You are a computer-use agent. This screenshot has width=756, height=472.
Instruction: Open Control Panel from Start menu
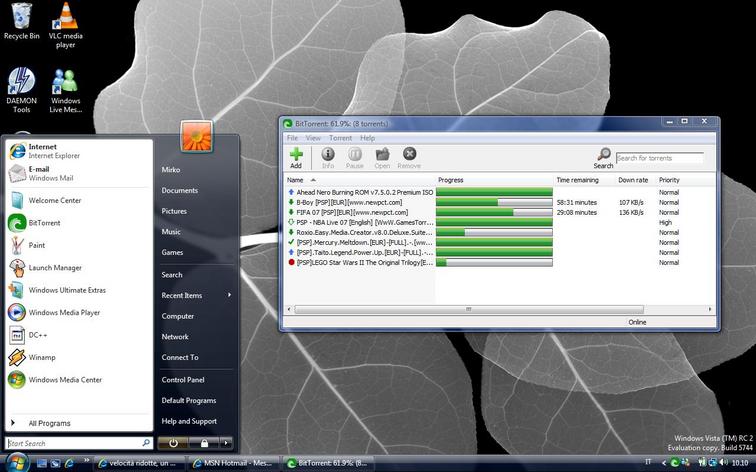[x=183, y=379]
